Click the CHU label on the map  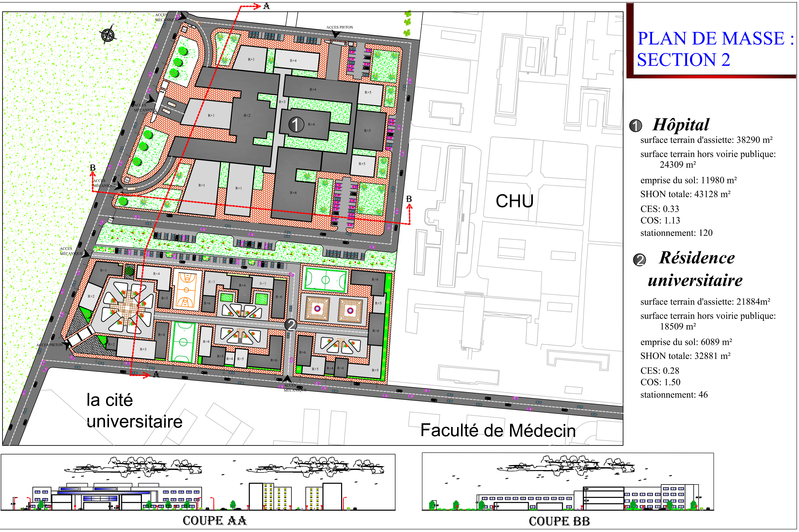click(x=514, y=201)
